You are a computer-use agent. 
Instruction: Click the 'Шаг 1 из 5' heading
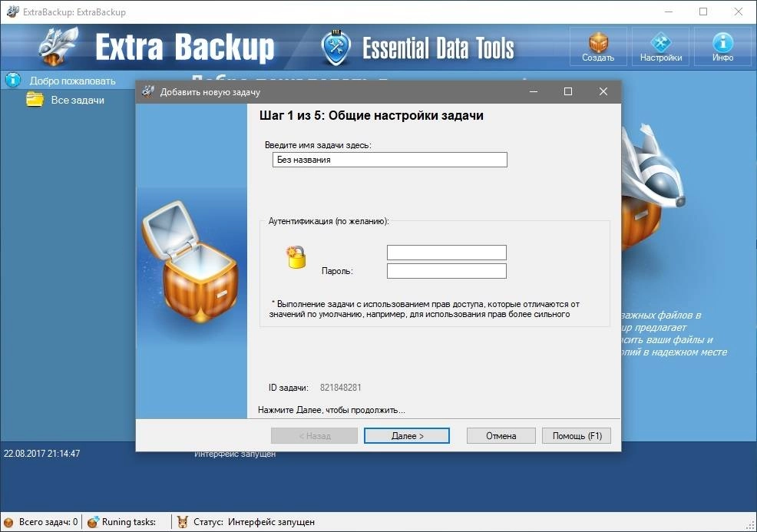tap(372, 115)
